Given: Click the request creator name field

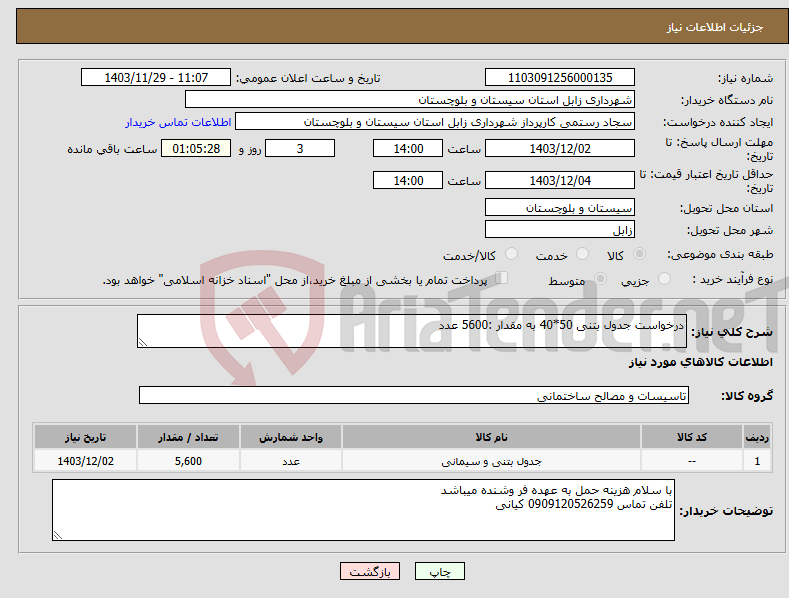Looking at the screenshot, I should (435, 122).
